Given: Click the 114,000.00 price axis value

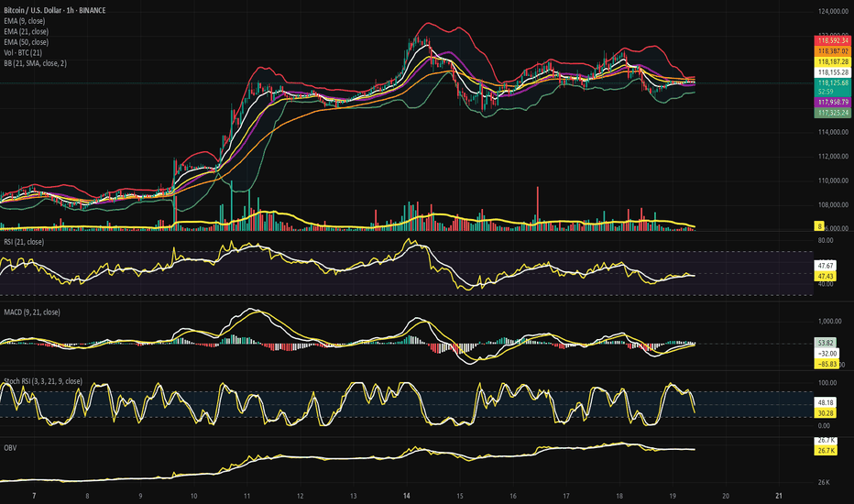Looking at the screenshot, I should [833, 132].
